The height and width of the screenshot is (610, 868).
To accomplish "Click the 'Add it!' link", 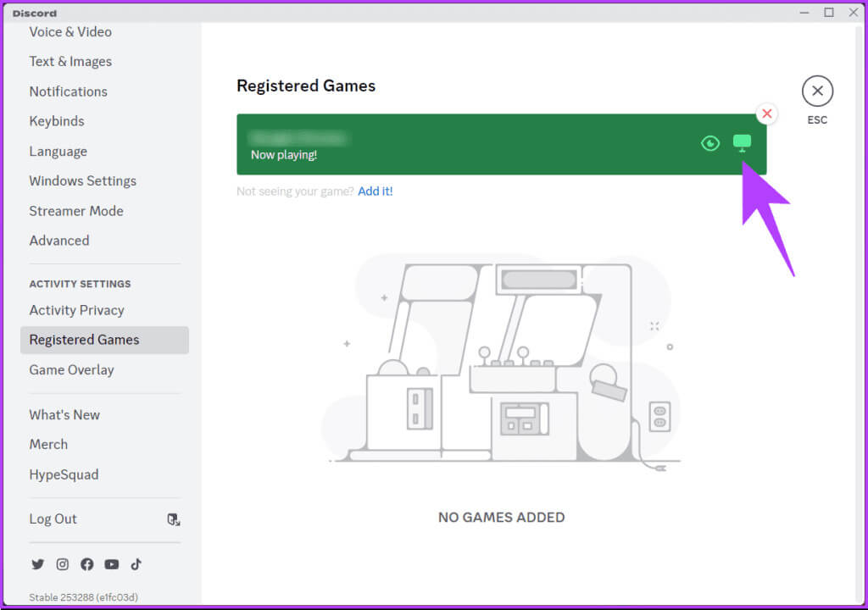I will point(375,191).
